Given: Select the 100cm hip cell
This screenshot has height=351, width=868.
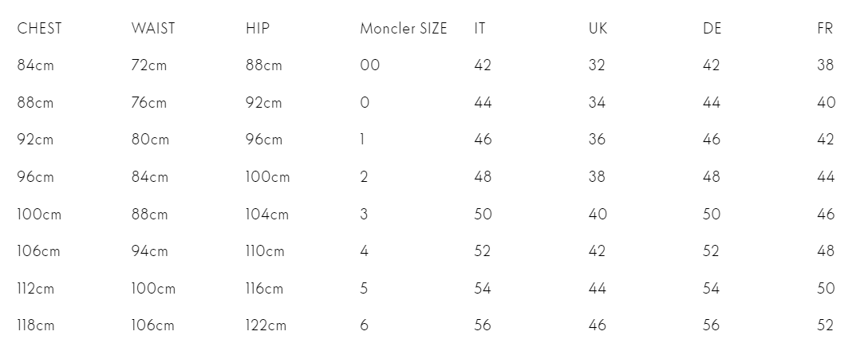Looking at the screenshot, I should click(268, 177).
